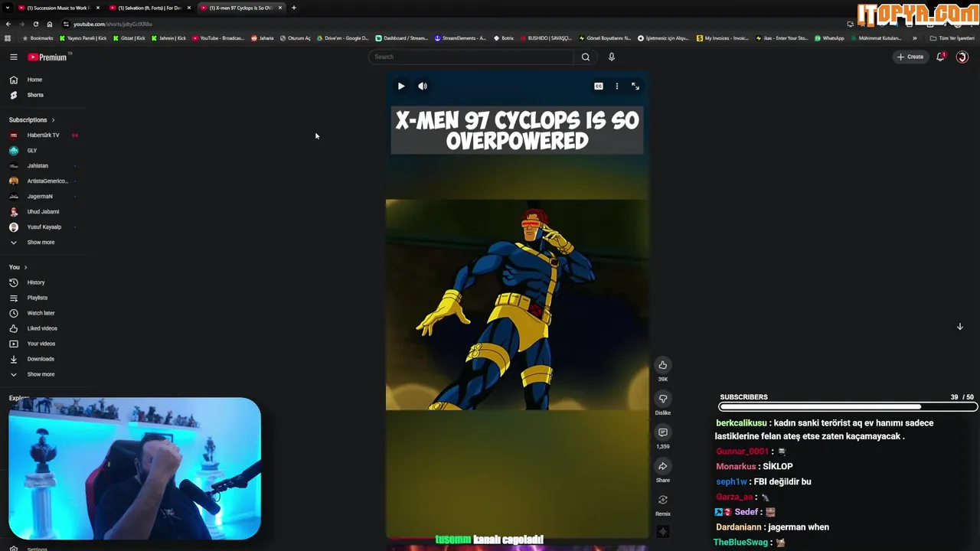Open StreamElements bookmark

(x=460, y=37)
